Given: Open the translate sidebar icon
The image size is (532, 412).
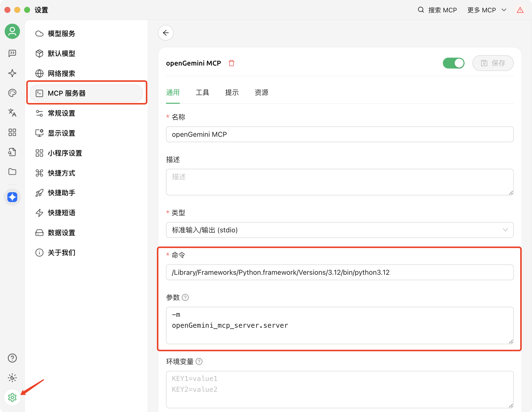Looking at the screenshot, I should (12, 113).
